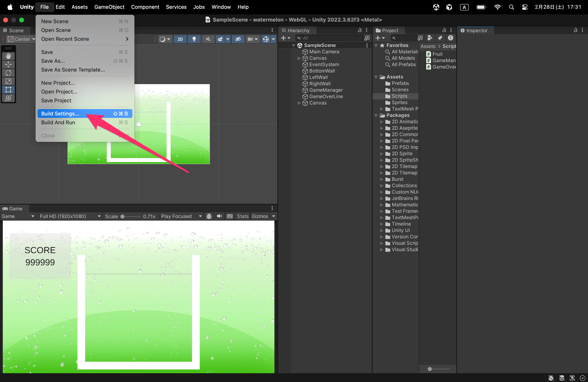Toggle Scene view Gizmos sphere button
The width and height of the screenshot is (588, 382).
pyautogui.click(x=266, y=39)
